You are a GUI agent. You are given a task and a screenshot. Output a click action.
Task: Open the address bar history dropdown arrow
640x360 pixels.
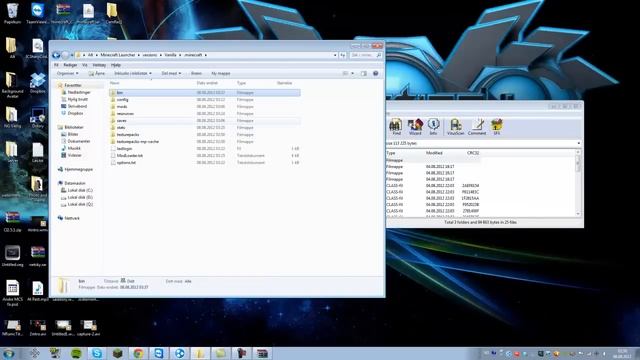coord(335,55)
